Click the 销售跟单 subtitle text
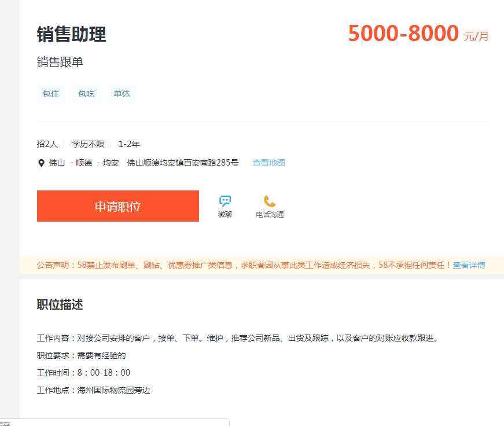 (x=60, y=63)
